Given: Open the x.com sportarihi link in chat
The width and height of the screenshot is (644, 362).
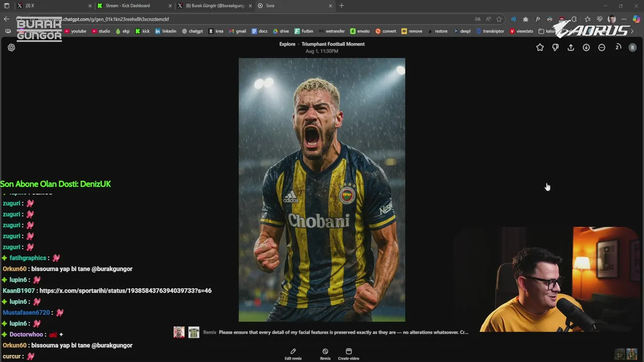Looking at the screenshot, I should [x=125, y=291].
